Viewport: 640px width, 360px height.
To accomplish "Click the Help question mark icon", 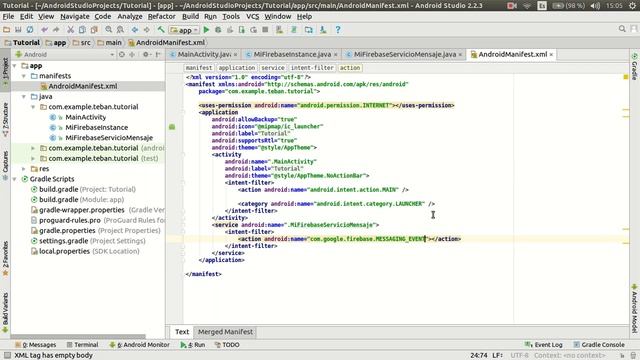I will coord(338,30).
